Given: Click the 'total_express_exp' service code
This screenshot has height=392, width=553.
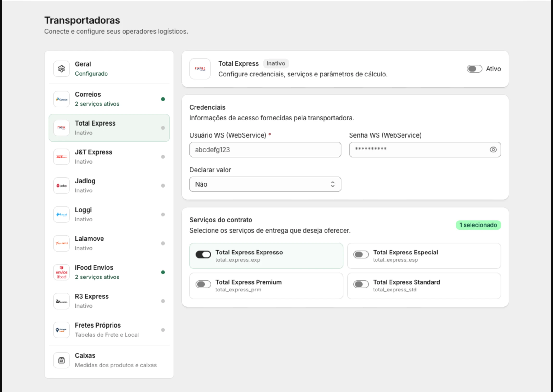Looking at the screenshot, I should pyautogui.click(x=238, y=260).
